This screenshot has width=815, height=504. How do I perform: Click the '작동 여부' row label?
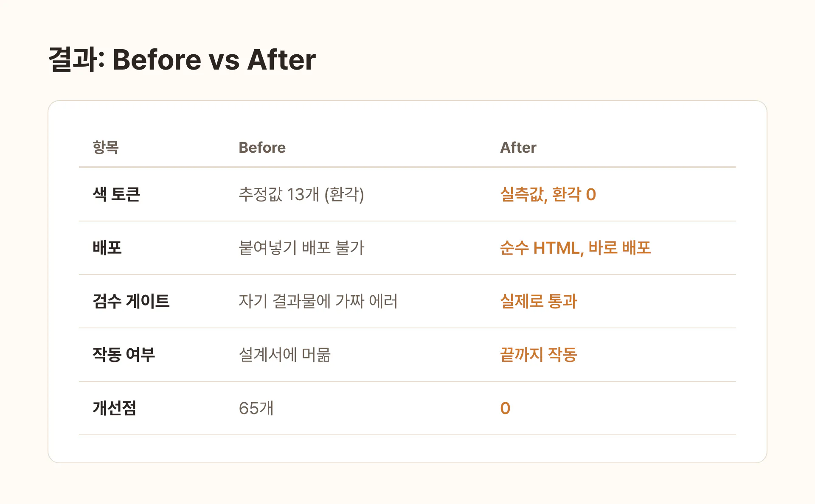point(124,355)
